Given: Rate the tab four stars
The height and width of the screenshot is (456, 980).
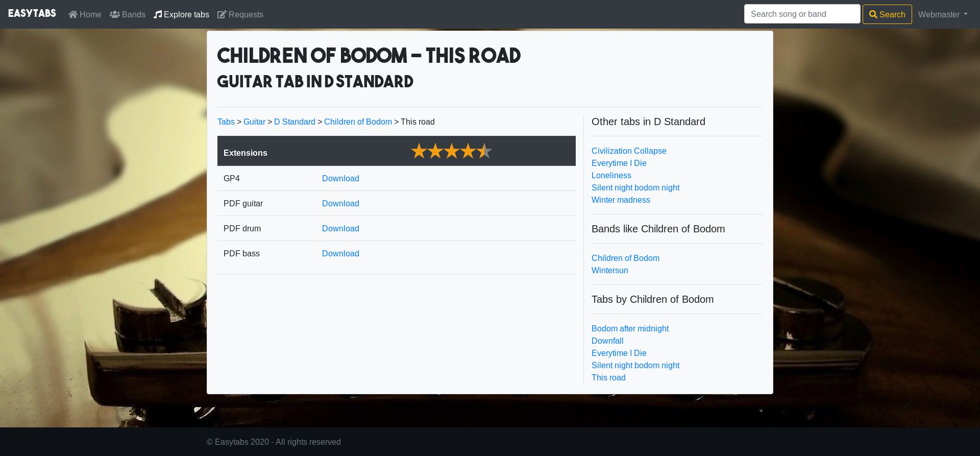Looking at the screenshot, I should pos(468,151).
